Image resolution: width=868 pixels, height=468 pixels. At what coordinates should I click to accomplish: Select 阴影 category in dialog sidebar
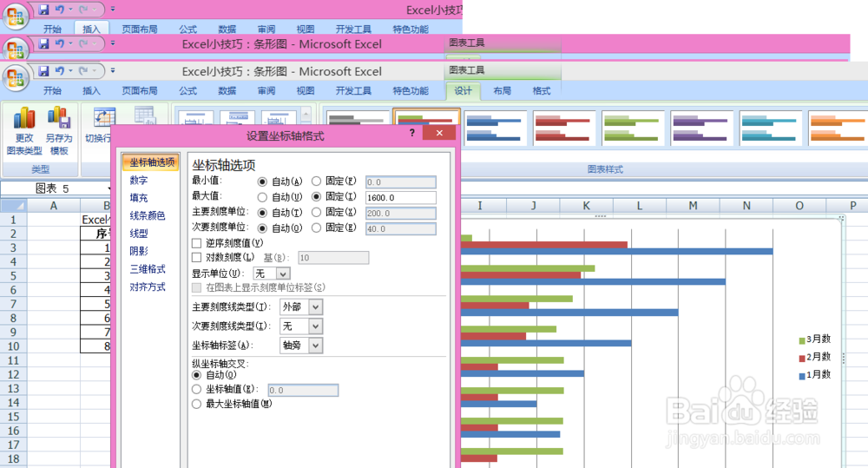click(139, 251)
